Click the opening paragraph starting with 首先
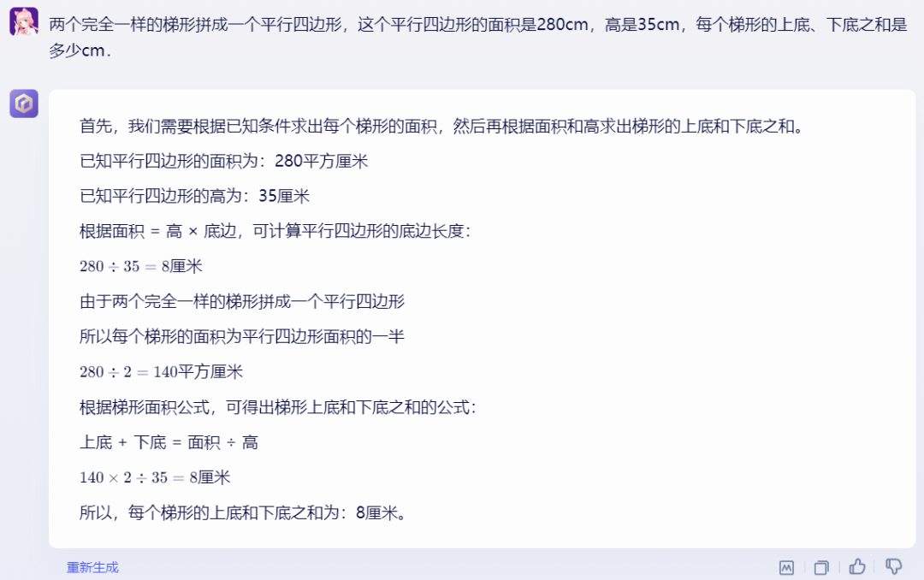 442,126
